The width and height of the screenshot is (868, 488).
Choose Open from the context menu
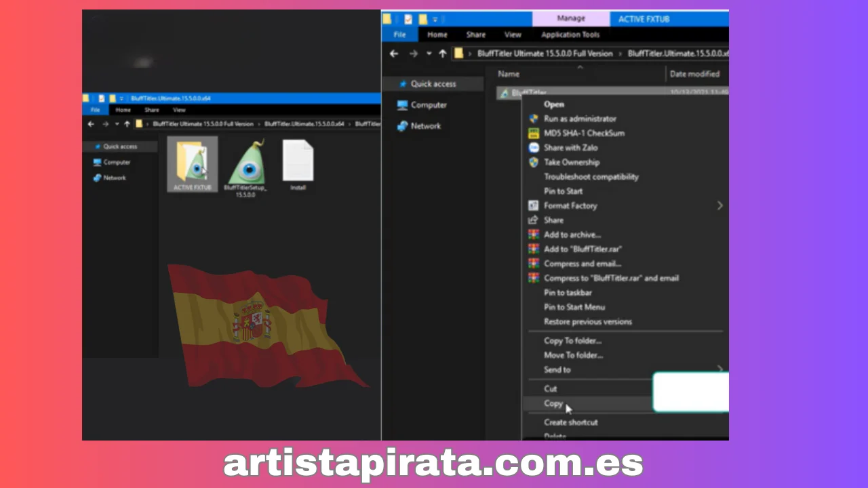pos(554,104)
